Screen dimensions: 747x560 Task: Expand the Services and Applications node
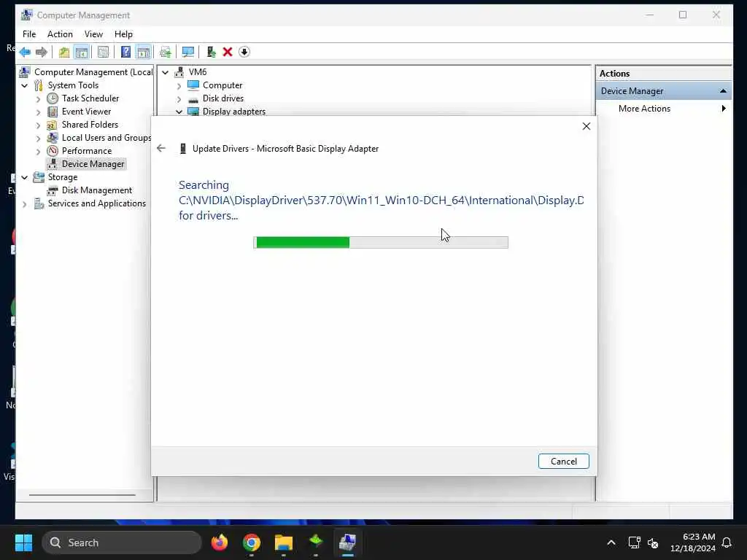[x=25, y=204]
